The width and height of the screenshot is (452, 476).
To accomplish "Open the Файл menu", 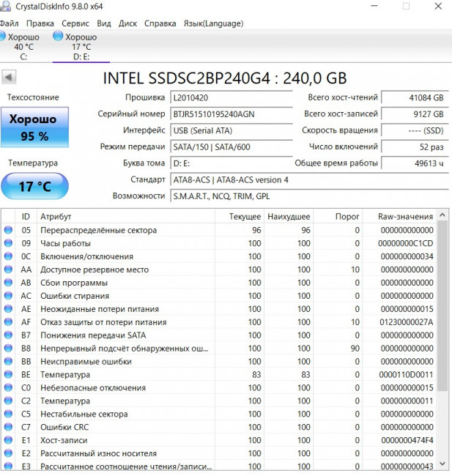I will [9, 23].
